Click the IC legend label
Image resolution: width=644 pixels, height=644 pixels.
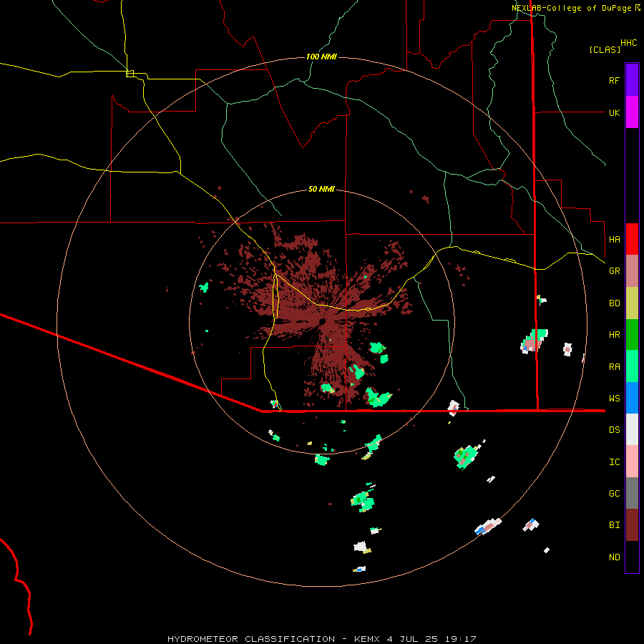coord(614,462)
